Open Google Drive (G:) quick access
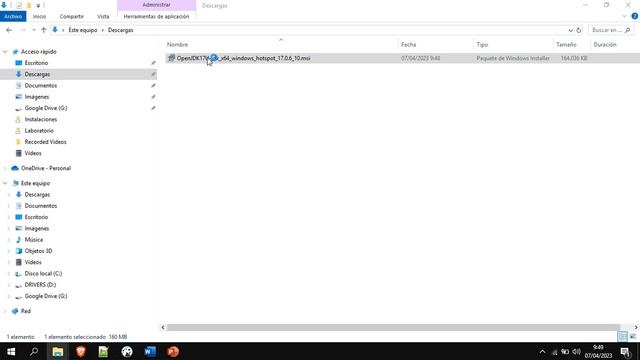This screenshot has width=640, height=360. (x=46, y=108)
